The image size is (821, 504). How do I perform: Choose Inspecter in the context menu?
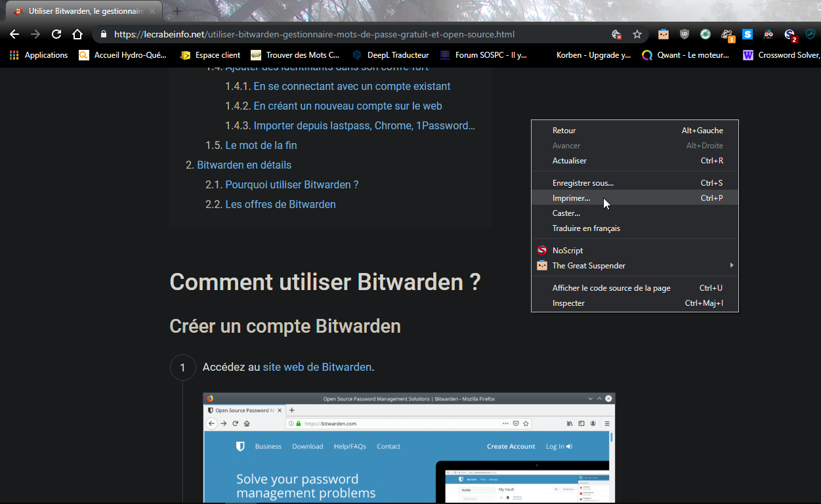635,303
